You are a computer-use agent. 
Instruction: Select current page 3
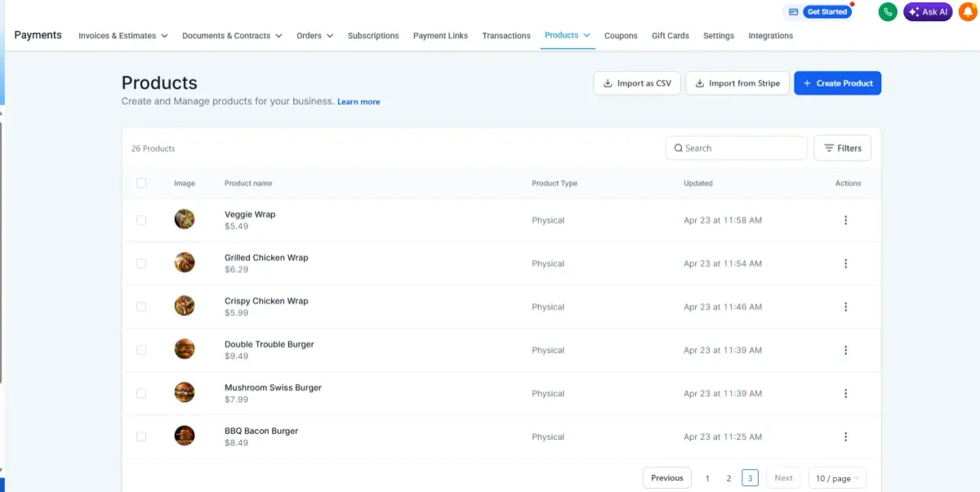tap(751, 478)
